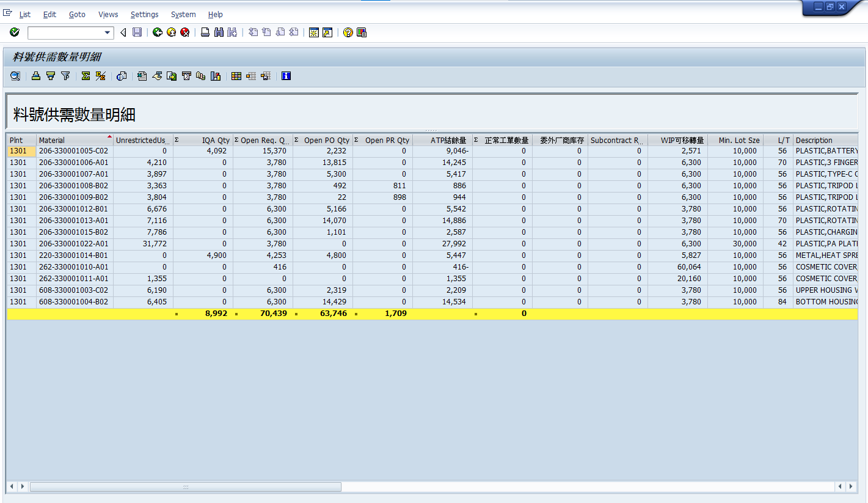Click the Change layout grid icon
The height and width of the screenshot is (503, 868).
click(236, 76)
